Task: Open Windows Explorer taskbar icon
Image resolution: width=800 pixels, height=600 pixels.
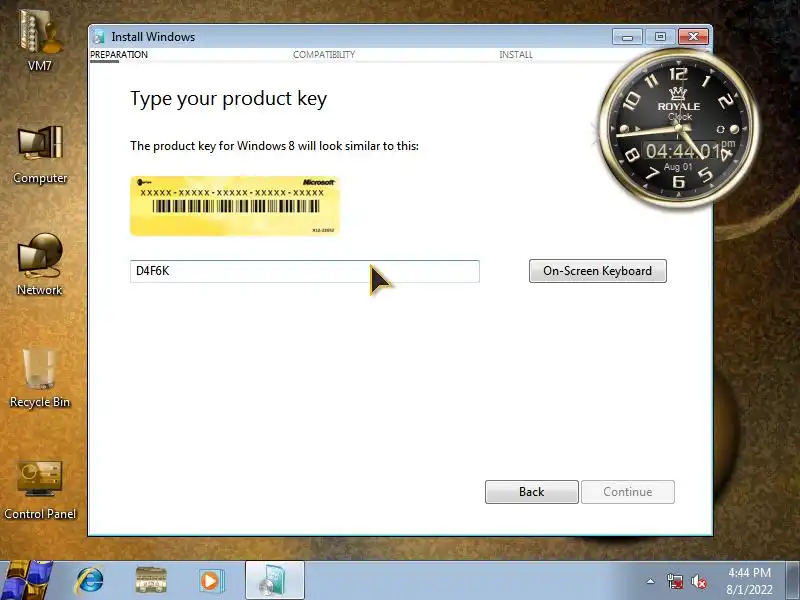Action: coord(151,581)
